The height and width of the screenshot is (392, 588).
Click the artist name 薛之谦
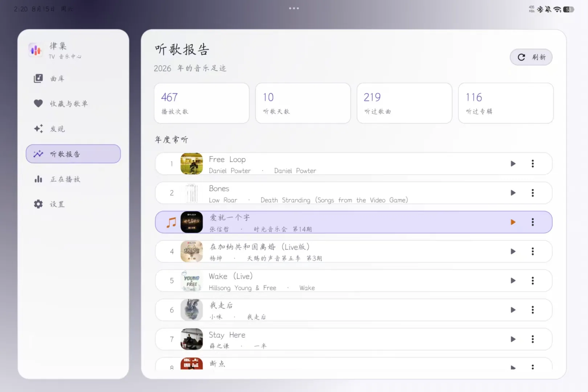pyautogui.click(x=219, y=346)
